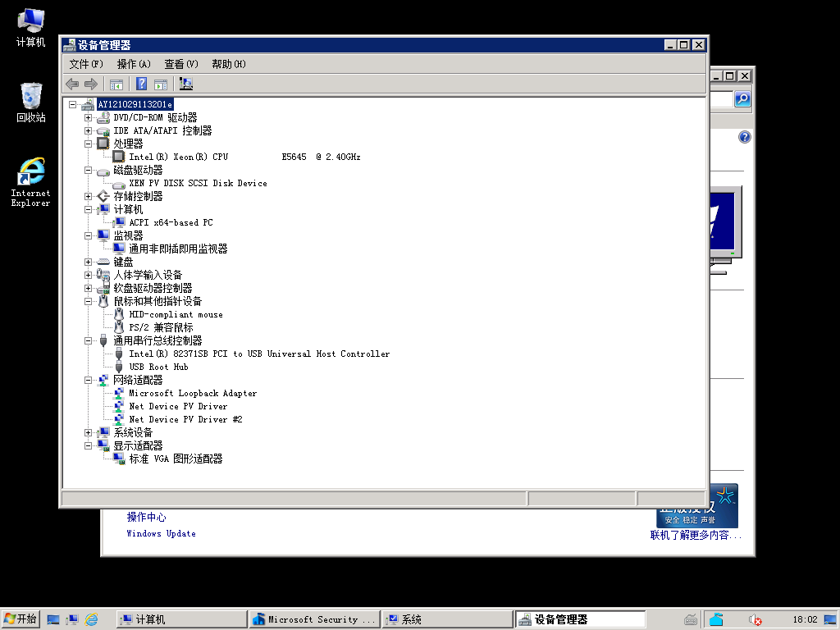
Task: Collapse the 网络适配器 node
Action: 88,381
